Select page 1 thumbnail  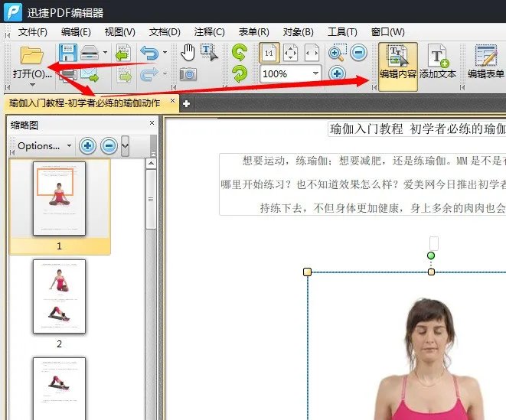[x=60, y=198]
